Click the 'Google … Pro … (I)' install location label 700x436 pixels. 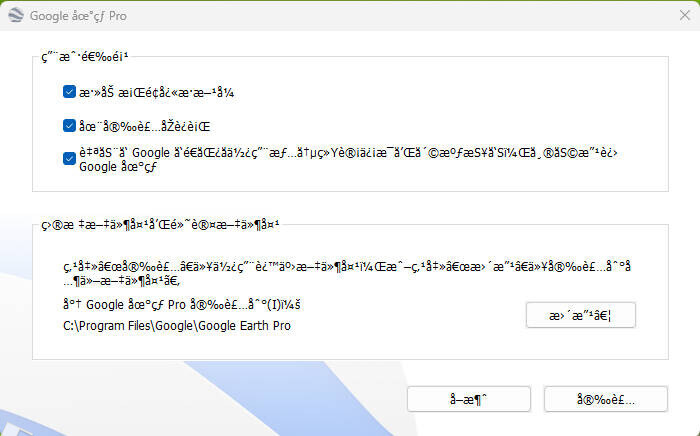point(182,305)
